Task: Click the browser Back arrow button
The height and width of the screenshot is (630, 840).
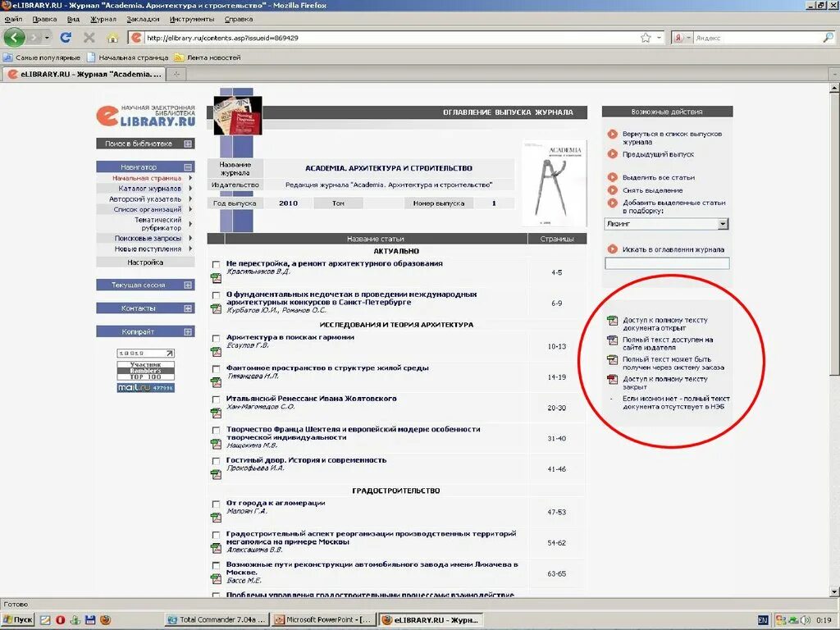Action: [15, 38]
